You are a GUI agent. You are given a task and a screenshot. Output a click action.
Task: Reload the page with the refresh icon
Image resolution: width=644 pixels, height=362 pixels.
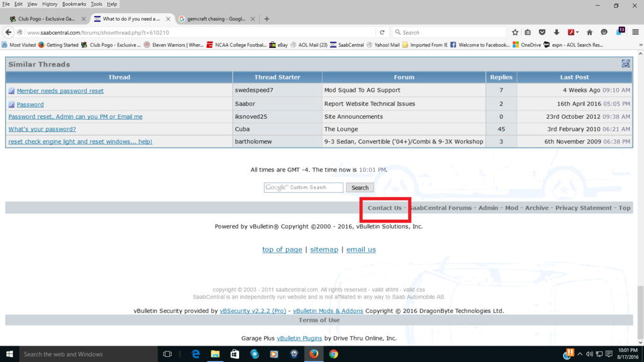[x=382, y=32]
